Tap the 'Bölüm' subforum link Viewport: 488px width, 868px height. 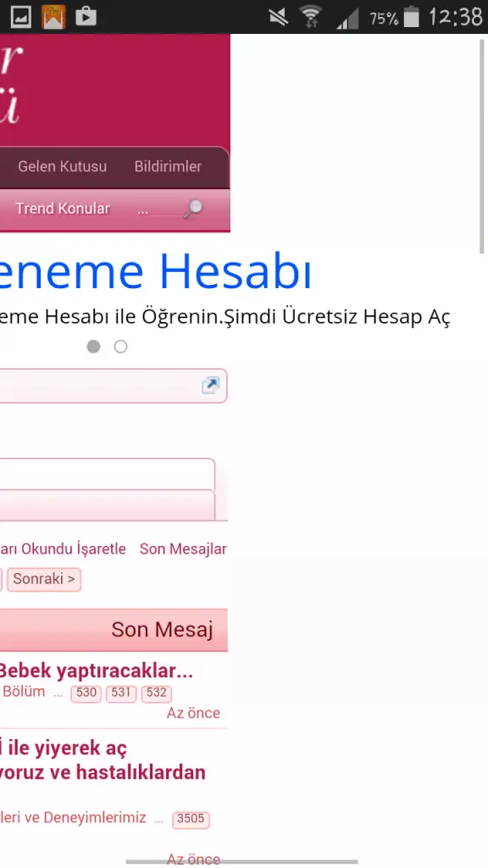24,692
